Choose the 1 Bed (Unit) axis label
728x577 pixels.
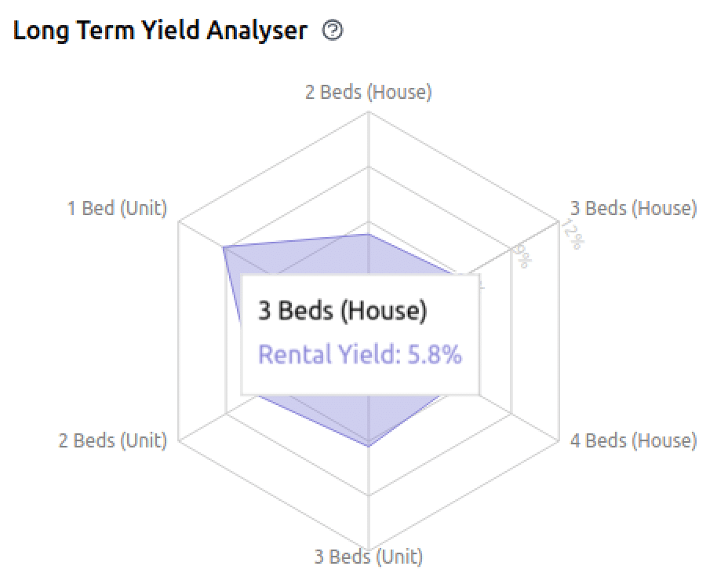(118, 208)
